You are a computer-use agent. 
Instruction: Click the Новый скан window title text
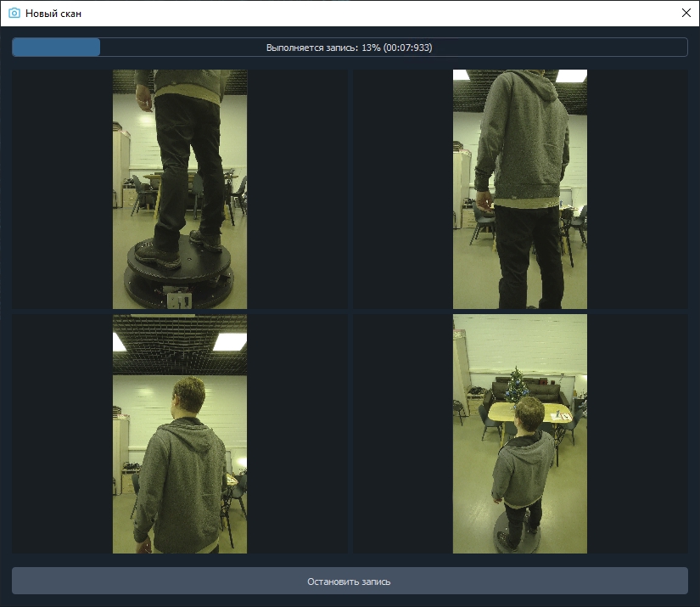[x=54, y=14]
